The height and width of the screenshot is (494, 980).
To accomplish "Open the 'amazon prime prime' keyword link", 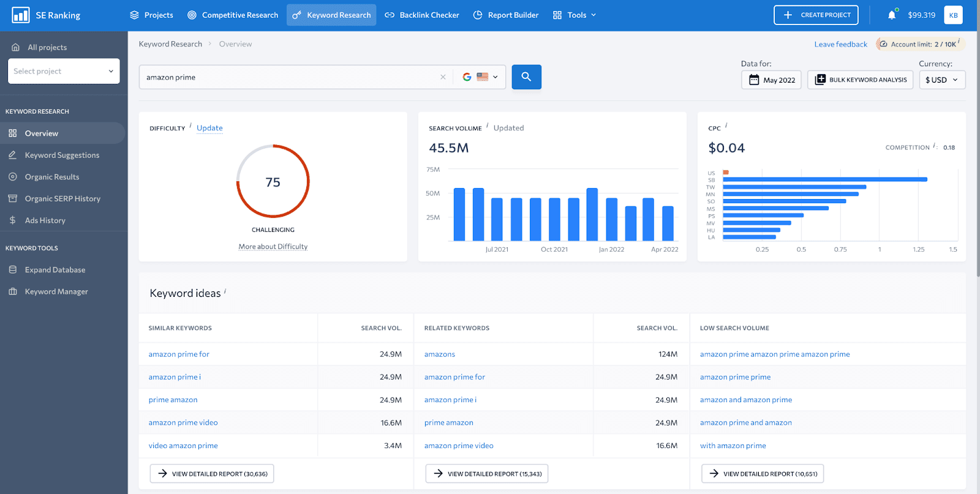I will click(x=735, y=377).
